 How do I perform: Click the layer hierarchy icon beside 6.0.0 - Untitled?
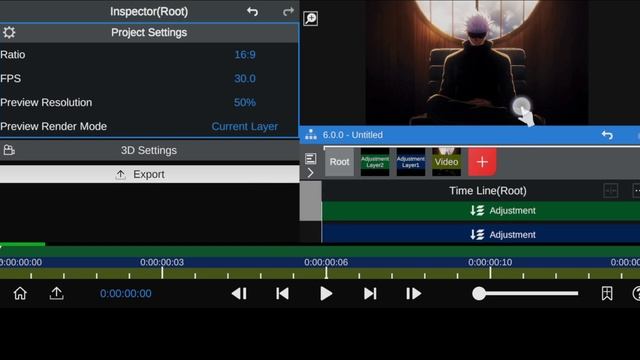(311, 135)
